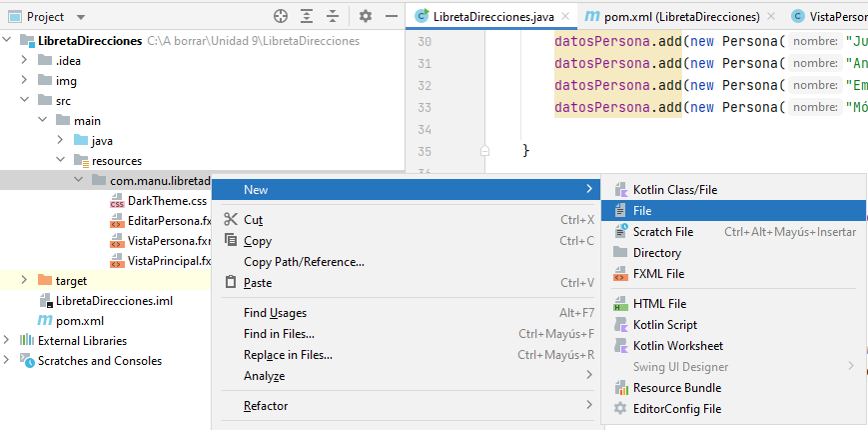The height and width of the screenshot is (430, 868).
Task: Create a new File from submenu
Action: (x=734, y=211)
